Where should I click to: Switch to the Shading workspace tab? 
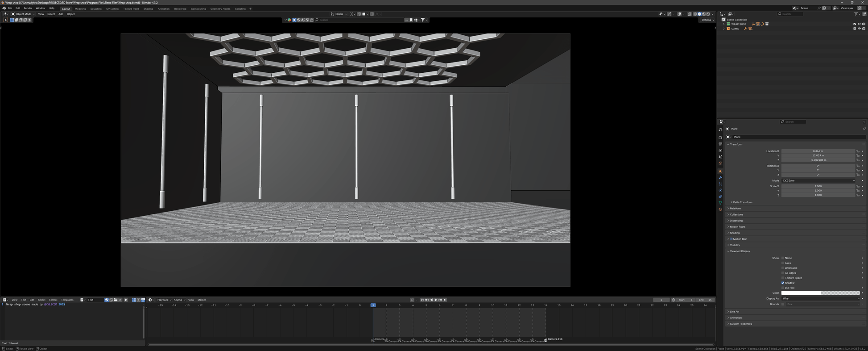click(148, 8)
